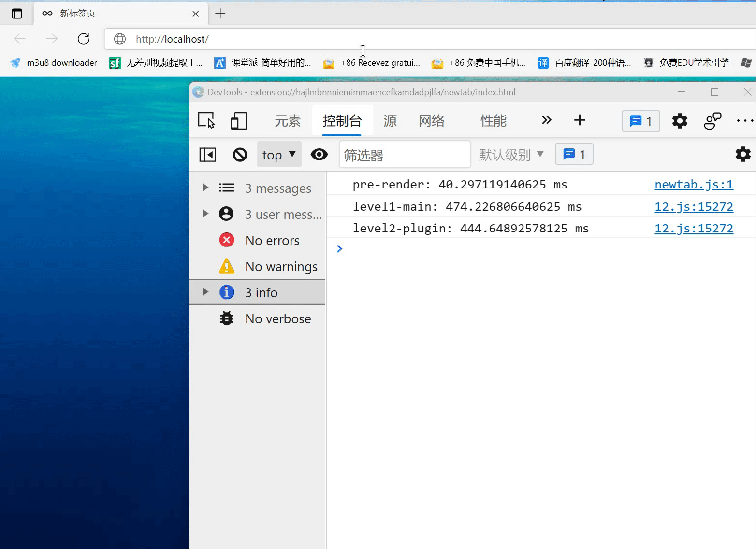Open console settings gear icon
The height and width of the screenshot is (549, 756).
[x=742, y=155]
